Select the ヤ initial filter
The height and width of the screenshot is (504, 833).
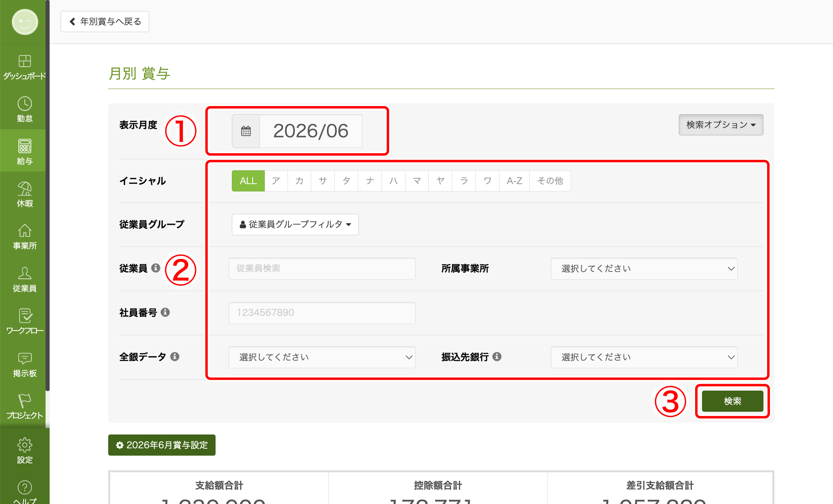[x=440, y=181]
